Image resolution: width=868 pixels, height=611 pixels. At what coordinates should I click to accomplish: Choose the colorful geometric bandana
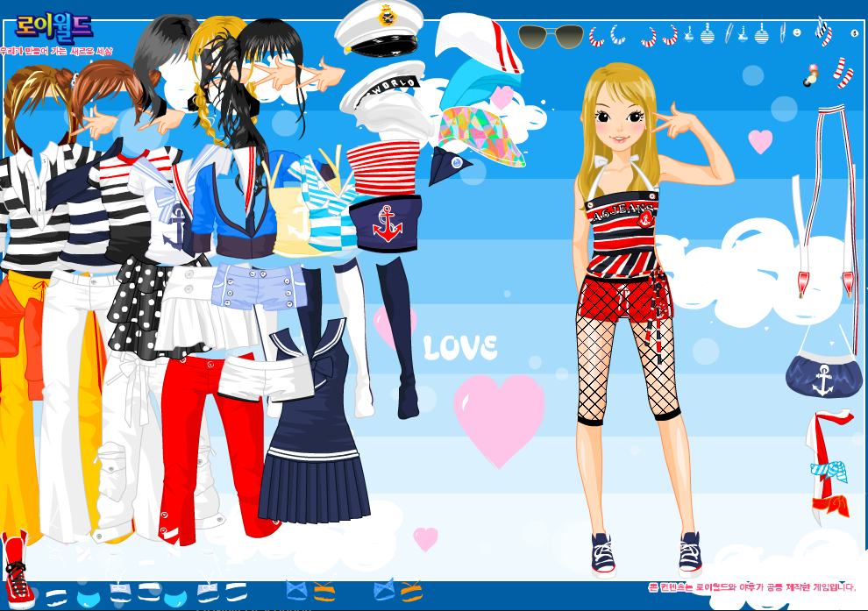(482, 131)
